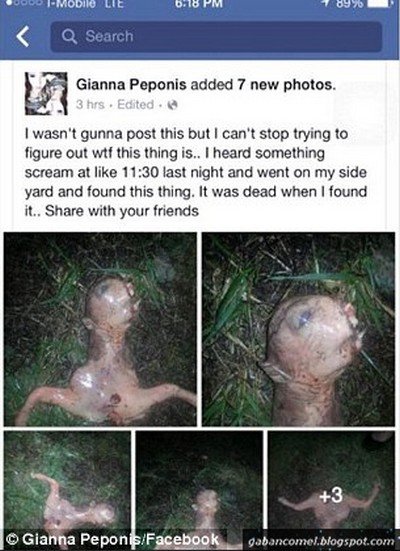Open the second large close-up photo
Image resolution: width=400 pixels, height=551 pixels.
298,329
